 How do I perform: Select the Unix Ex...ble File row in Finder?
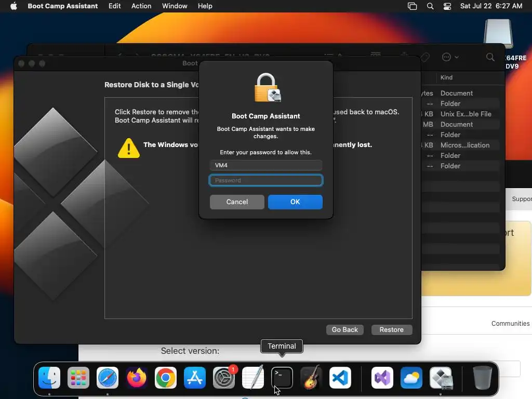click(x=460, y=114)
